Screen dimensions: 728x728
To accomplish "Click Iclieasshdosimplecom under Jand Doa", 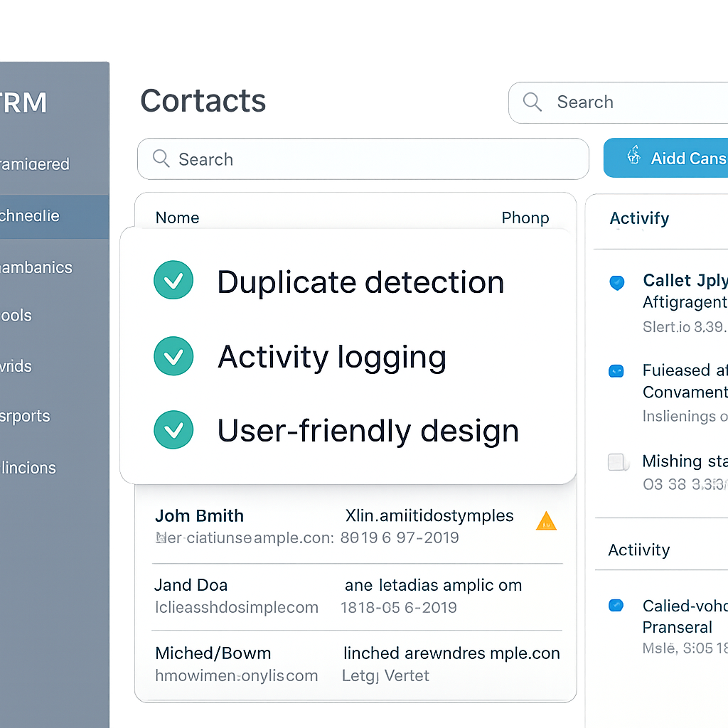I will click(237, 607).
